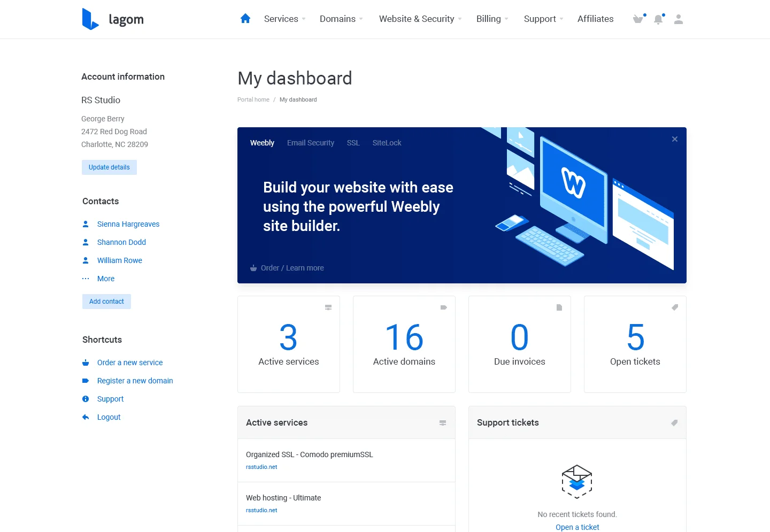
Task: Click the person icon beside Shannon Dodd
Action: pyautogui.click(x=86, y=242)
